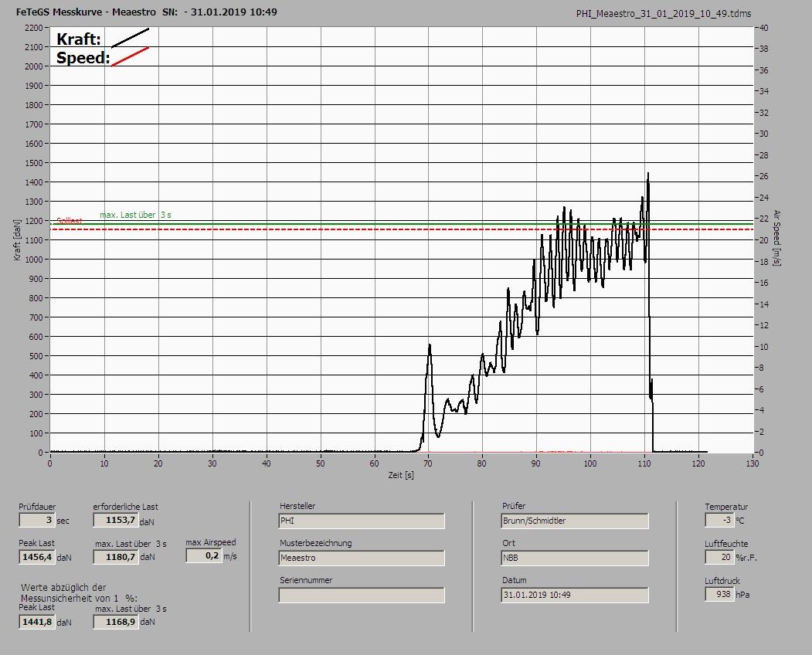Image resolution: width=812 pixels, height=655 pixels.
Task: Click the black Kraft legend line sample
Action: pos(130,38)
